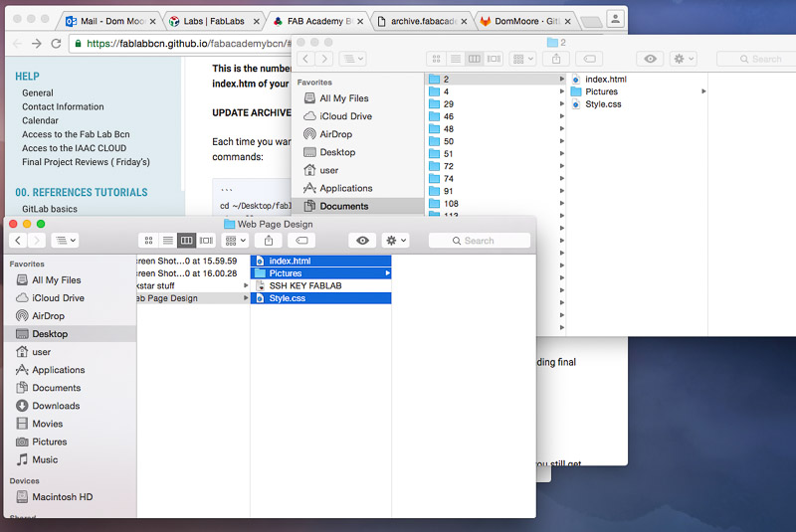Click the Search field in back Finder window

(x=756, y=59)
